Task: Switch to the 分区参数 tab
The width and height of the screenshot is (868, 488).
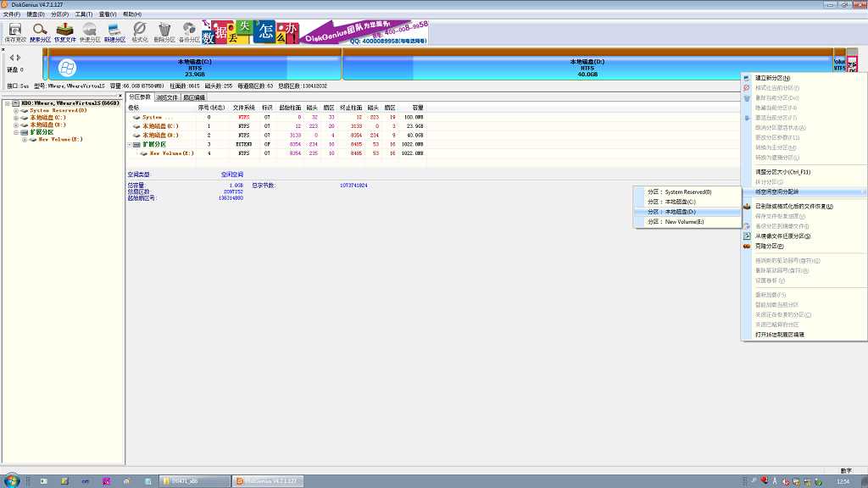Action: [x=140, y=97]
